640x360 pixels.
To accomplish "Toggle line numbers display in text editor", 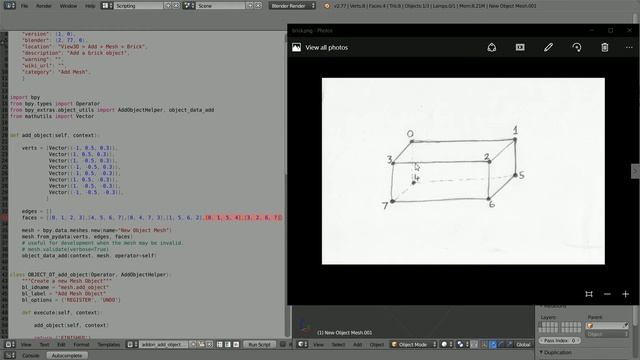I will point(220,344).
